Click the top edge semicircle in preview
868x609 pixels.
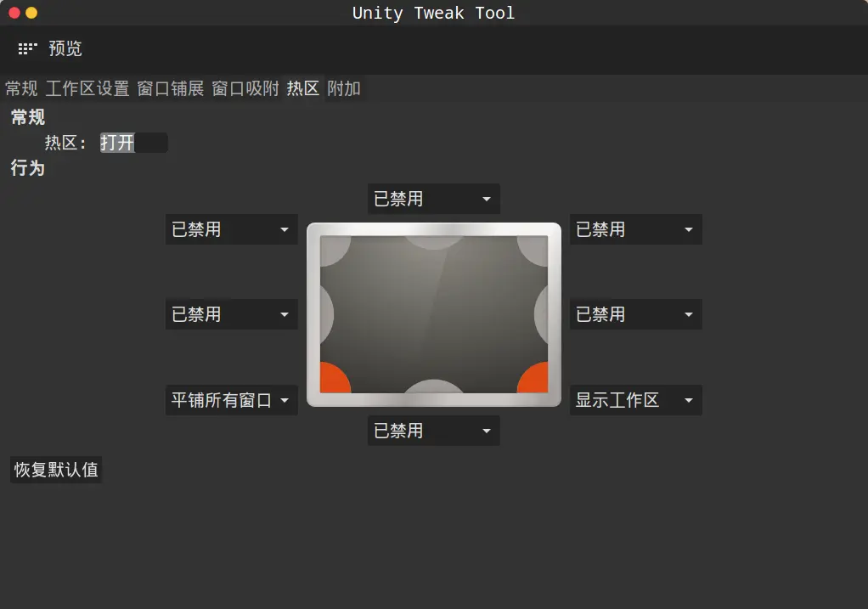click(x=434, y=242)
